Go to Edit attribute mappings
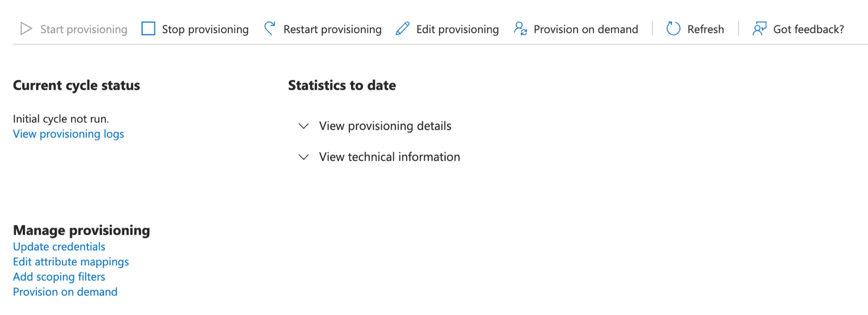Viewport: 868px width, 315px height. click(x=71, y=262)
